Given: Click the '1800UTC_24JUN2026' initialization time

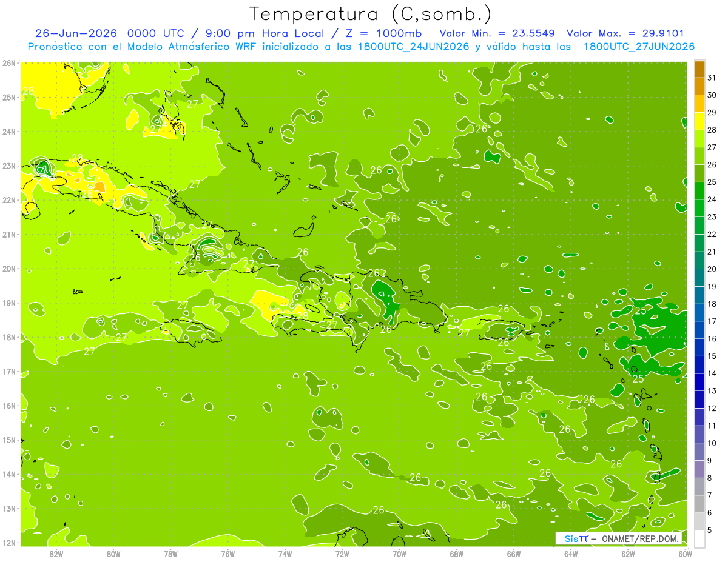Looking at the screenshot, I should click(413, 47).
